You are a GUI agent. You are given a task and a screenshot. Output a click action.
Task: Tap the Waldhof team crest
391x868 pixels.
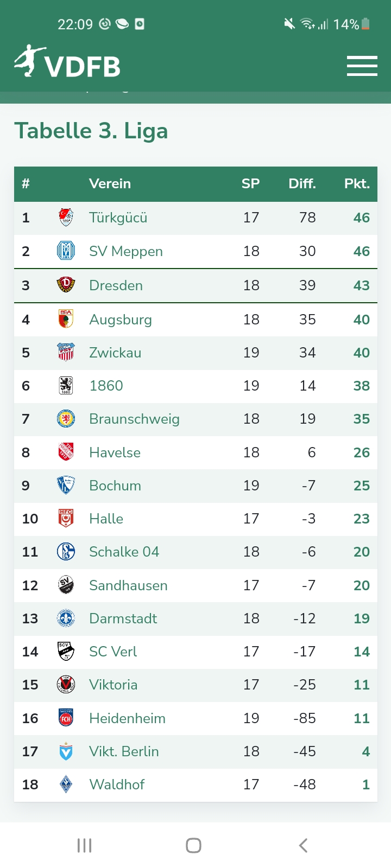66,784
